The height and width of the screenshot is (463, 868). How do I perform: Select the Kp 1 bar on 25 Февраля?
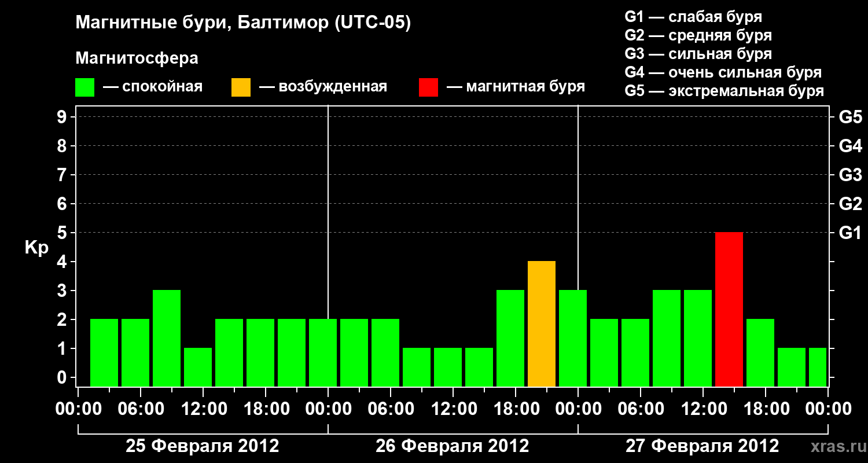click(198, 368)
